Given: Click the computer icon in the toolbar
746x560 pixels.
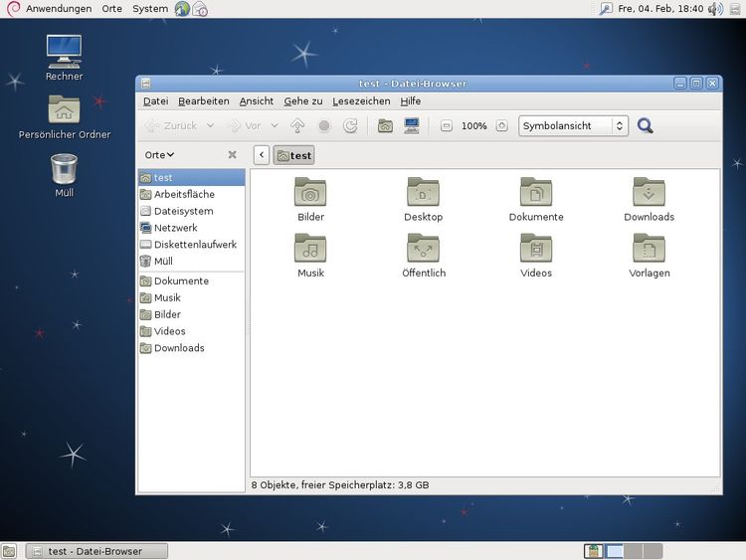Looking at the screenshot, I should point(411,126).
